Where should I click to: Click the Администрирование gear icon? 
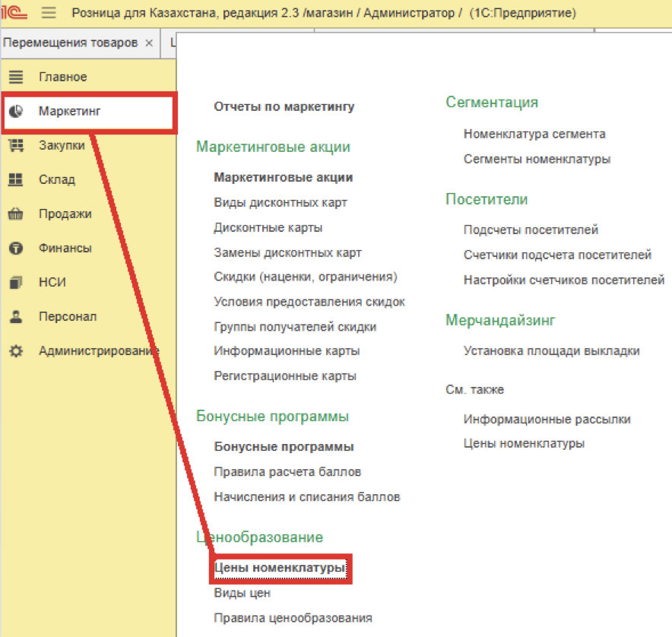[16, 351]
